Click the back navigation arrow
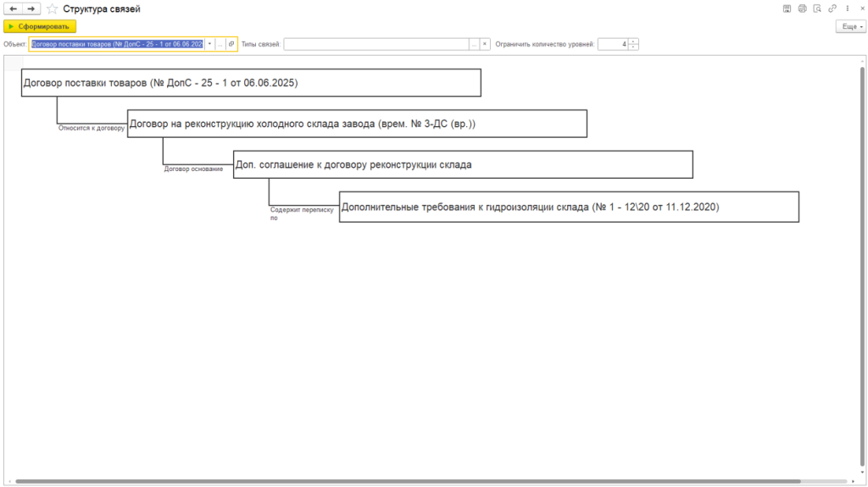The image size is (868, 487). (13, 8)
